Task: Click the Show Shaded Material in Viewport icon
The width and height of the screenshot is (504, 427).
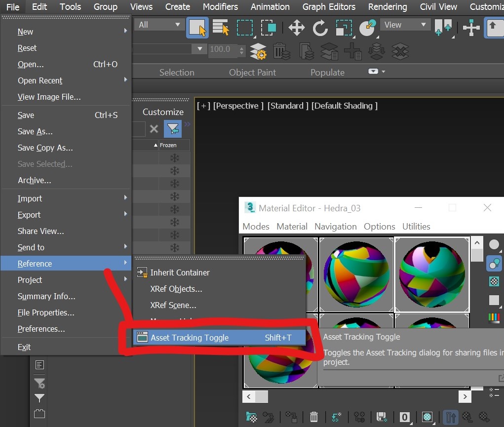Action: 427,417
